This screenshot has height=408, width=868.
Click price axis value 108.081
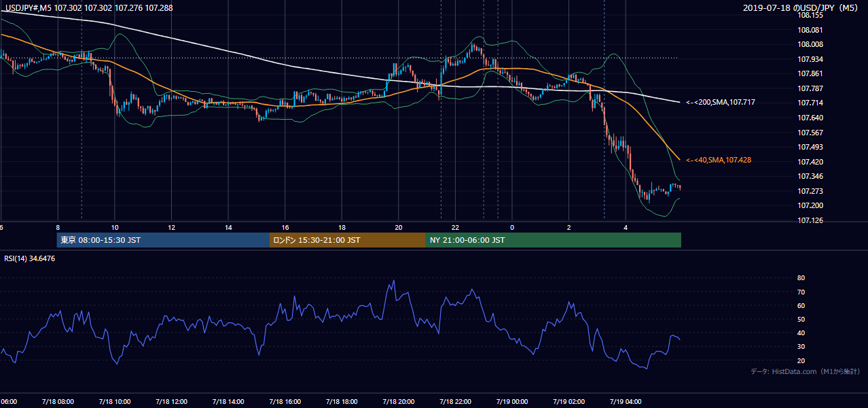(810, 30)
